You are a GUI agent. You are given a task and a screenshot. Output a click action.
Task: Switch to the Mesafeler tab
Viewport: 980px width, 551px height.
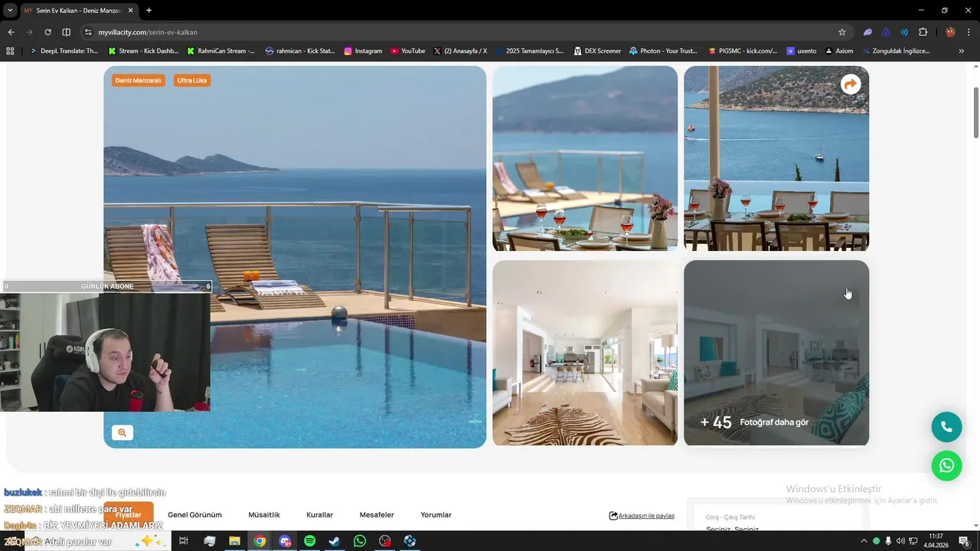(377, 515)
